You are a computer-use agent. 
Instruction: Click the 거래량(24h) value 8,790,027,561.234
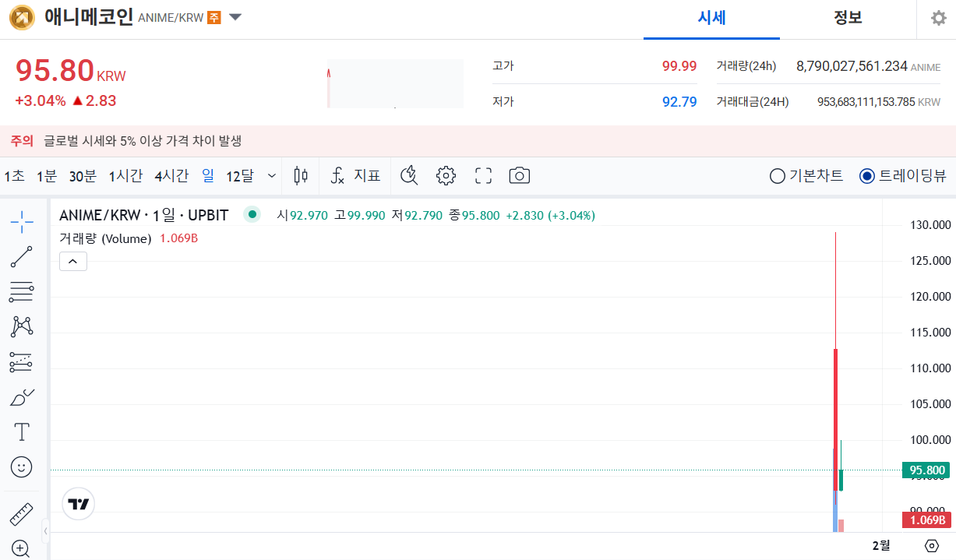[852, 66]
